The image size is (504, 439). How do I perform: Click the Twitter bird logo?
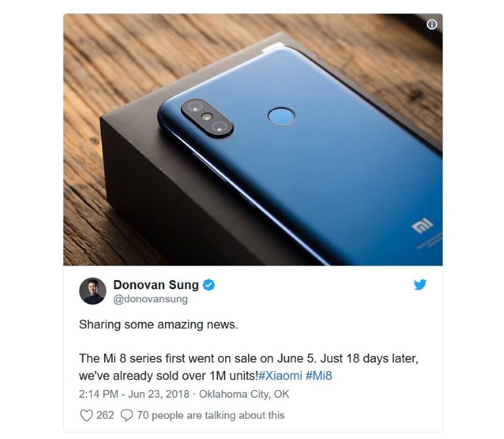[420, 285]
